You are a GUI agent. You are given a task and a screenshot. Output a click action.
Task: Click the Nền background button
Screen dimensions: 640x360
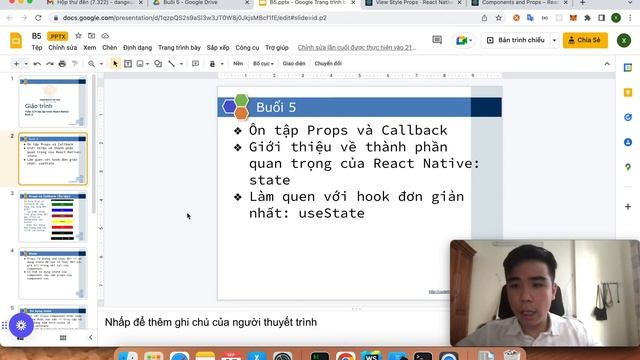(238, 64)
